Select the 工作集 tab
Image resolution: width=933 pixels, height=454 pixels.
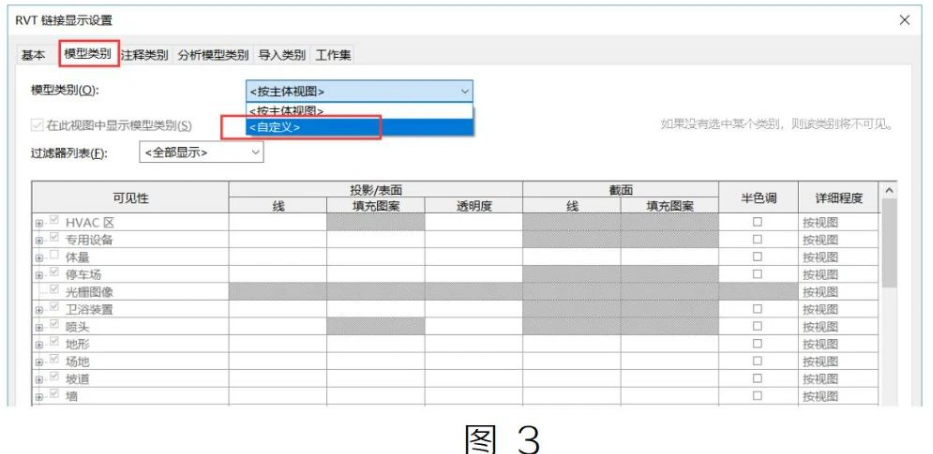334,55
